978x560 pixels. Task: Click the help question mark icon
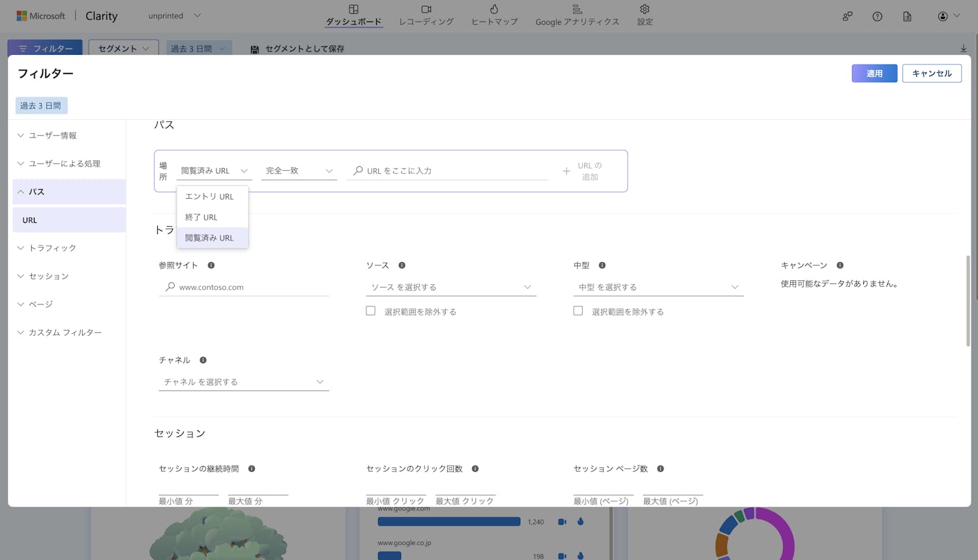(877, 16)
